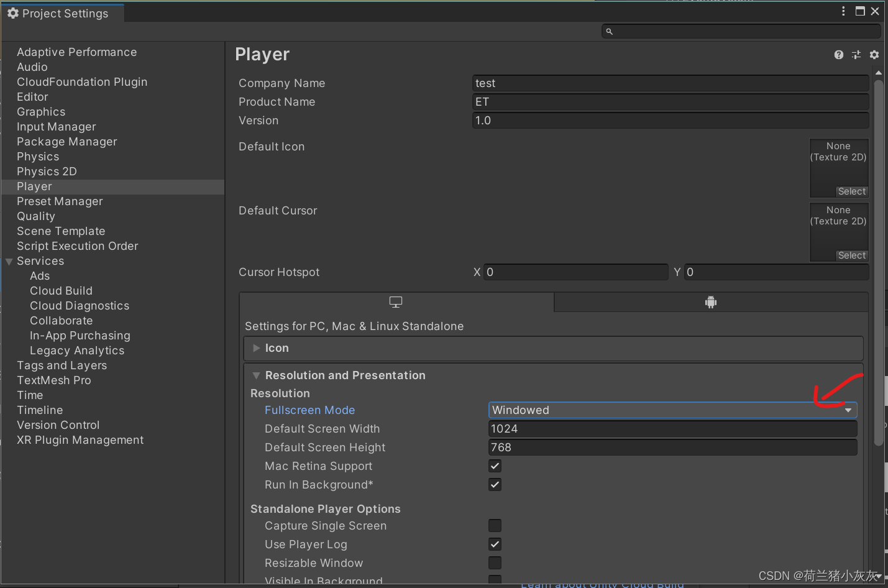This screenshot has width=888, height=588.
Task: Click the scroll up arrow of Player panel
Action: point(879,73)
